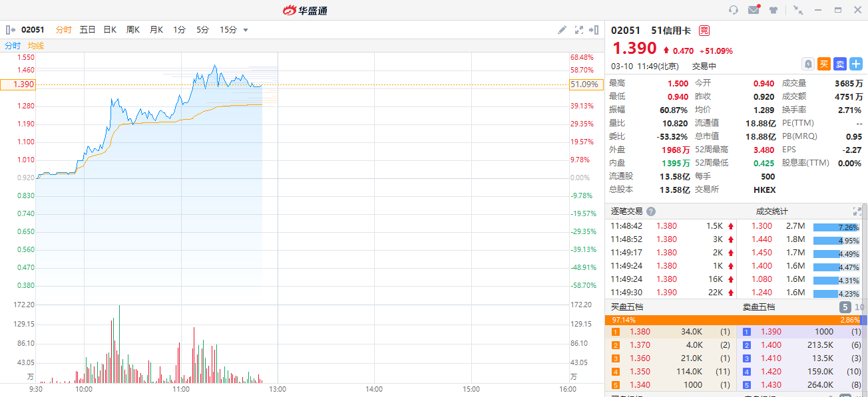This screenshot has height=397, width=868.
Task: Open customer service headset icon
Action: pos(734,10)
